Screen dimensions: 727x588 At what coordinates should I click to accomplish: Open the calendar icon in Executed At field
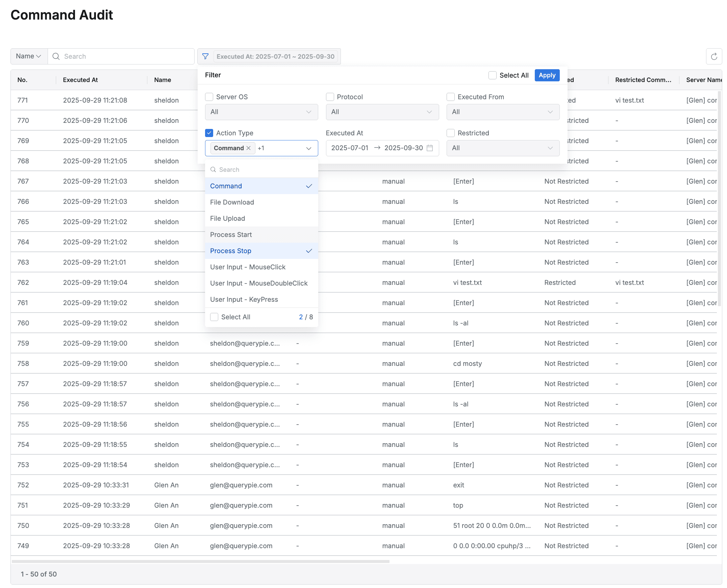click(x=430, y=148)
